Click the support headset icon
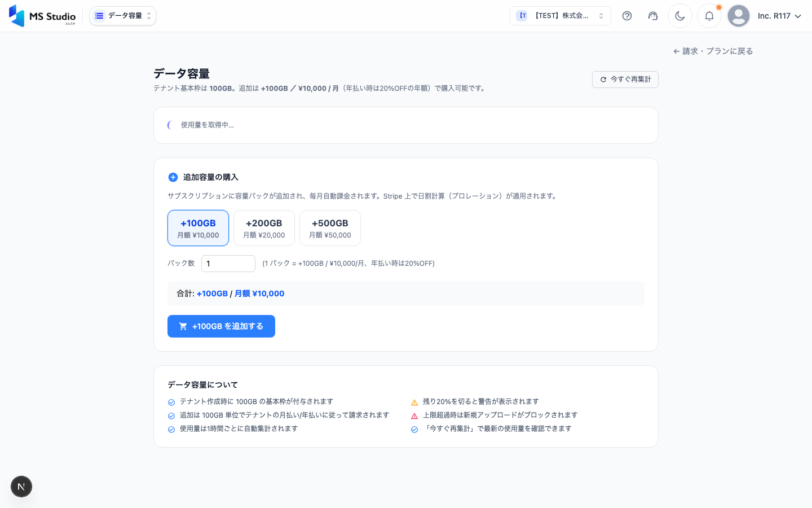Viewport: 812px width, 508px height. click(x=653, y=16)
